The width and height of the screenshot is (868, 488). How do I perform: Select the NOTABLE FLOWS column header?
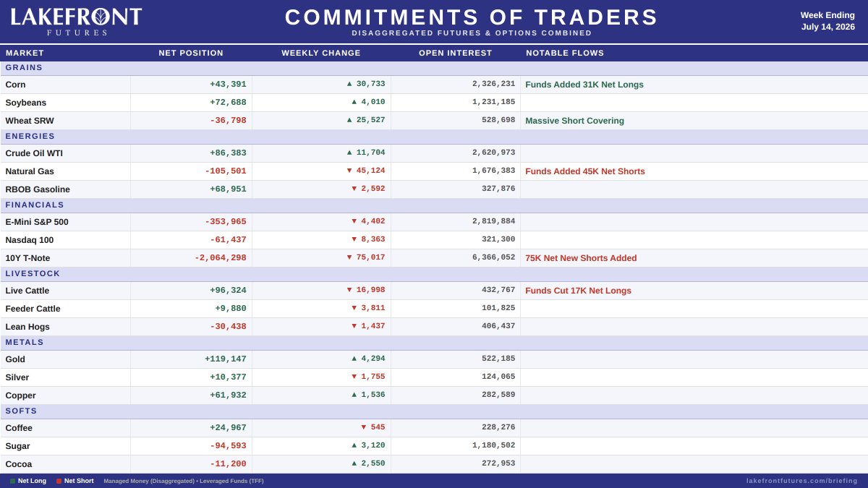click(565, 53)
